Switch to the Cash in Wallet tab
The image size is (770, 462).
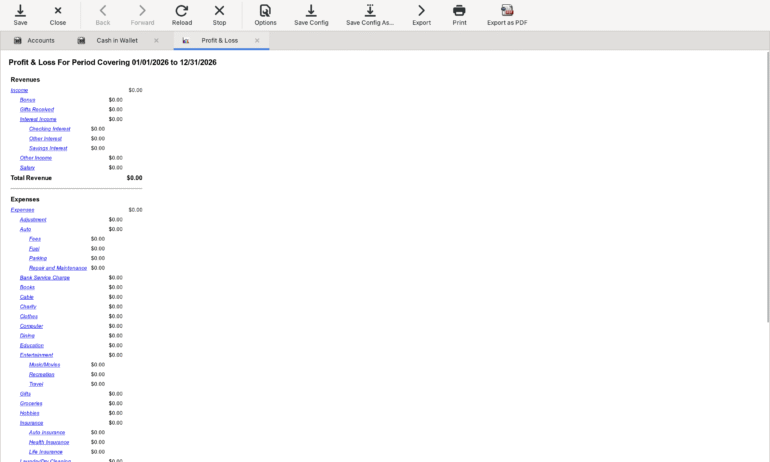coord(116,41)
